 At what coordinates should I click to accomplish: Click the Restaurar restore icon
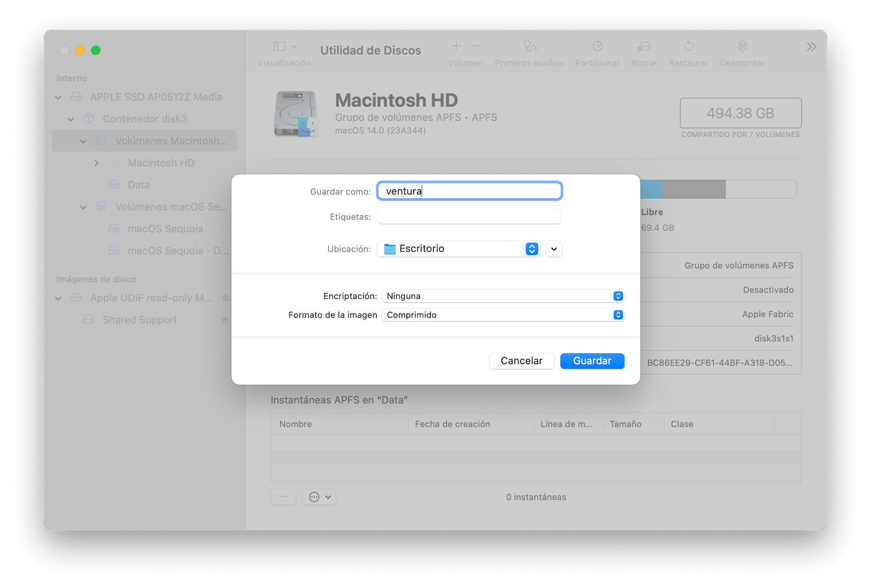(x=689, y=46)
